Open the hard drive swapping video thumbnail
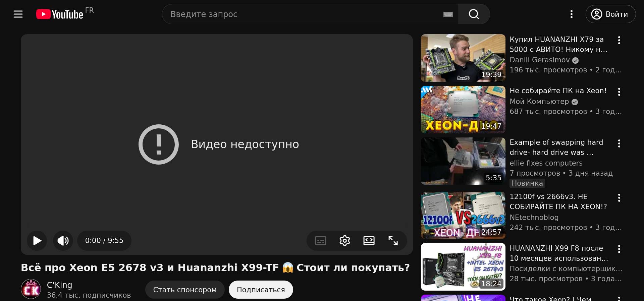 click(x=463, y=161)
